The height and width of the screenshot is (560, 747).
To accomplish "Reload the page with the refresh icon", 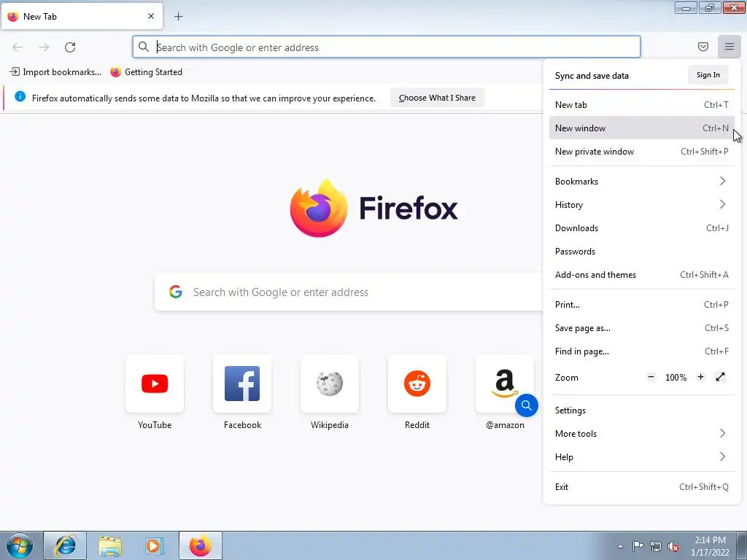I will (x=70, y=47).
